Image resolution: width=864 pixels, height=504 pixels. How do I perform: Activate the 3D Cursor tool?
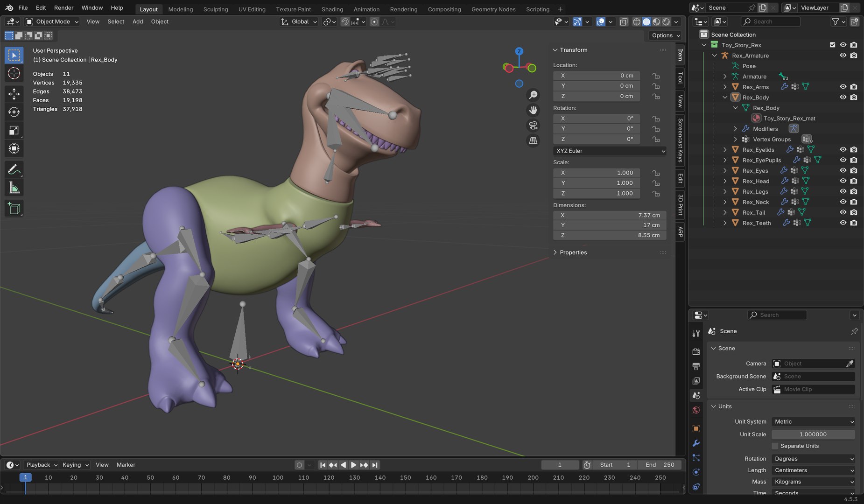coord(14,73)
